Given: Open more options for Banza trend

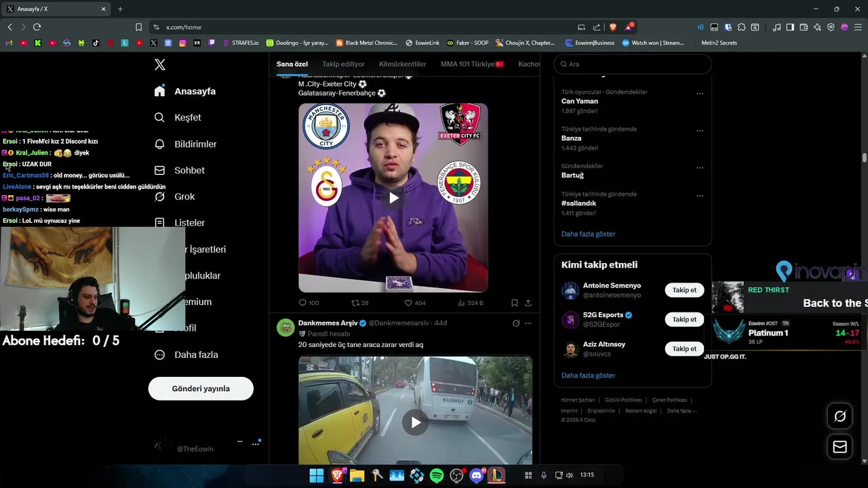Looking at the screenshot, I should (700, 131).
